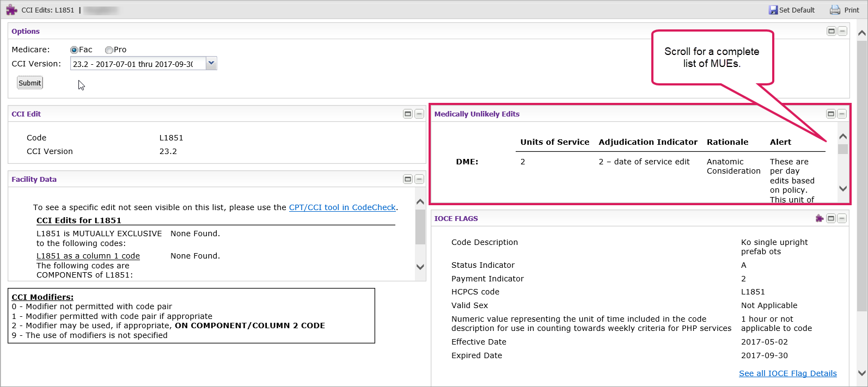Select the Fac Medicare radio button
The height and width of the screenshot is (387, 868).
(x=74, y=50)
